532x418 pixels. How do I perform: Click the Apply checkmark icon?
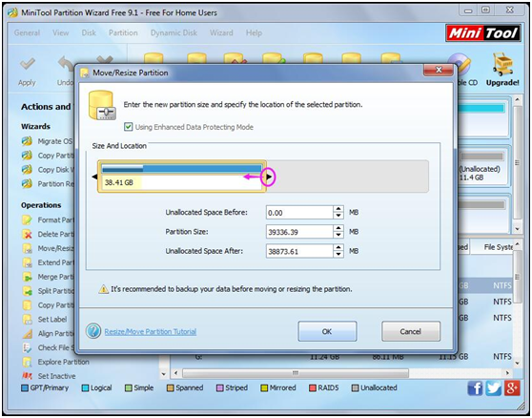(27, 64)
